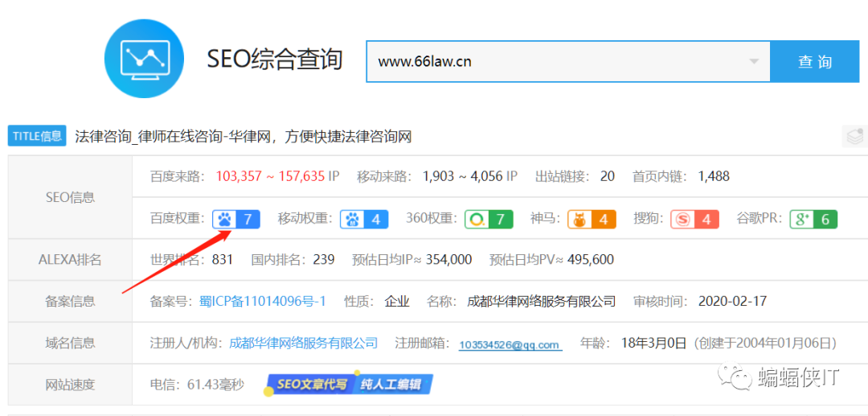868x416 pixels.
Task: Click the 谷歌PR Google badge
Action: coord(813,220)
